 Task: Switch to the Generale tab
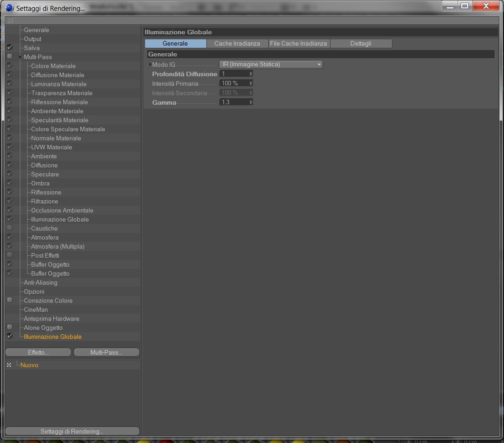(x=176, y=43)
